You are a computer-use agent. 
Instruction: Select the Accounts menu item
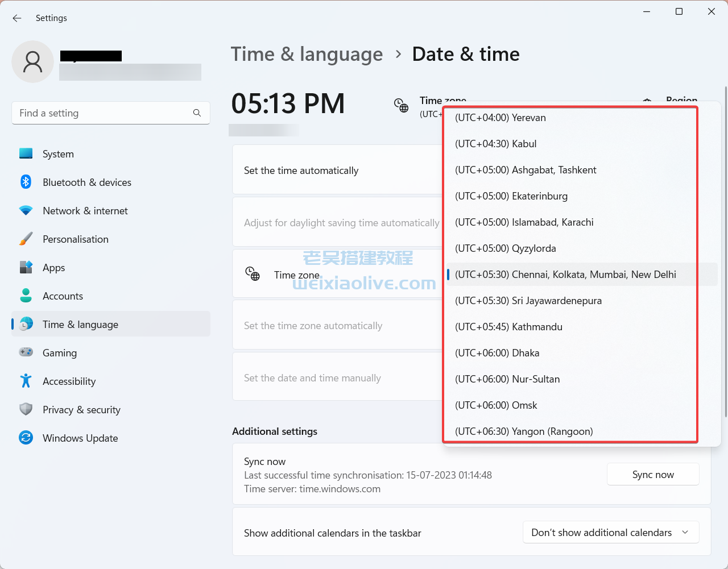coord(63,296)
